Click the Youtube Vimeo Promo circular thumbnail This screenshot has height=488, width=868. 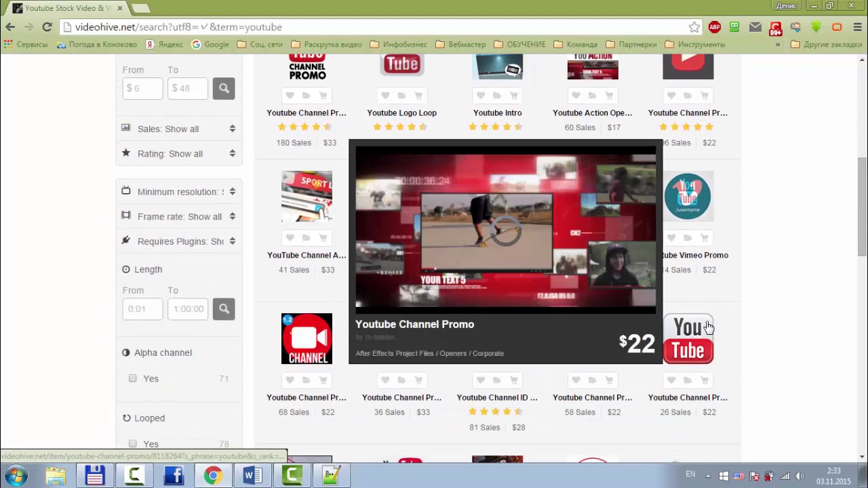pyautogui.click(x=688, y=197)
